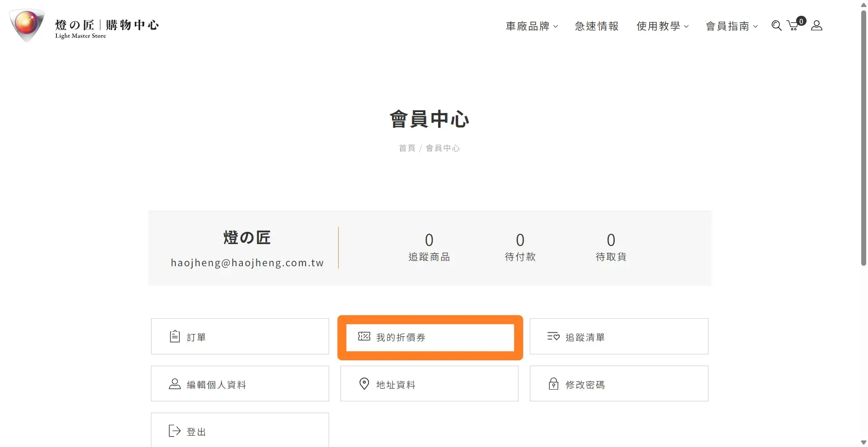This screenshot has width=868, height=447.
Task: Expand the 車廠品牌 dropdown menu
Action: (x=532, y=26)
